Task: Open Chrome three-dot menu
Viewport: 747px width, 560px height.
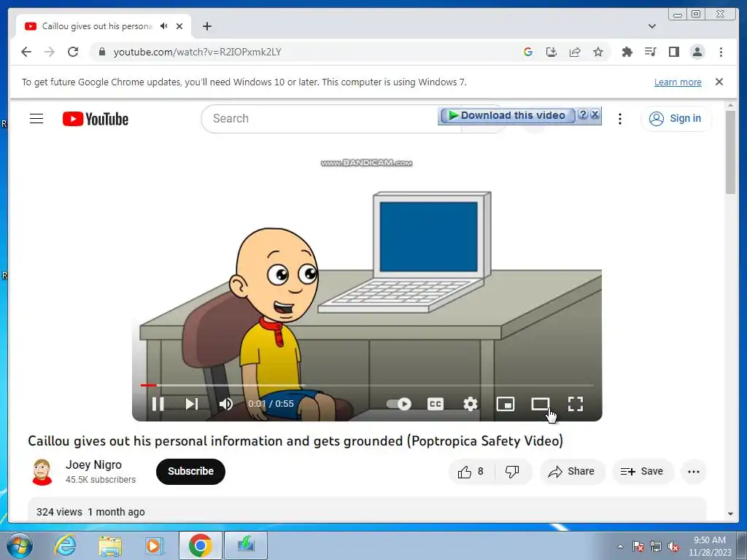Action: (721, 52)
